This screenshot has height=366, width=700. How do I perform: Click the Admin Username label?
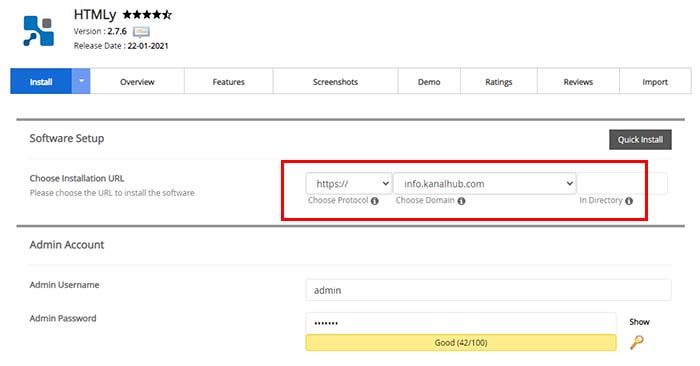[64, 285]
